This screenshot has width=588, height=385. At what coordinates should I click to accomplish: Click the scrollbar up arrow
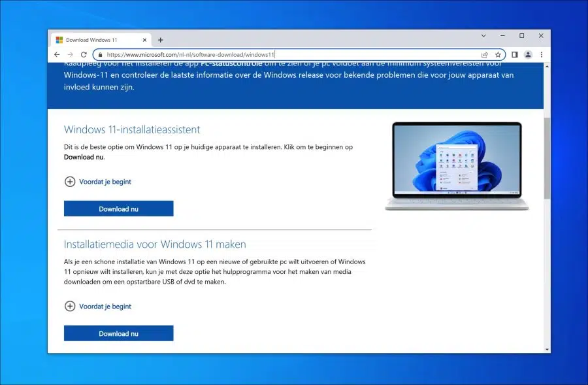click(547, 66)
